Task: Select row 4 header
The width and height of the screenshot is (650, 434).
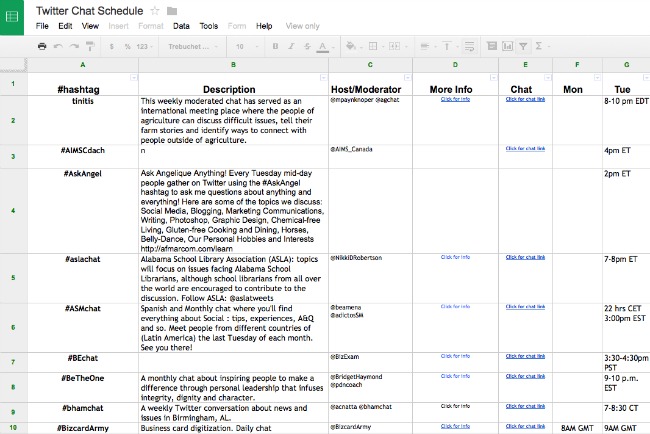Action: click(13, 211)
